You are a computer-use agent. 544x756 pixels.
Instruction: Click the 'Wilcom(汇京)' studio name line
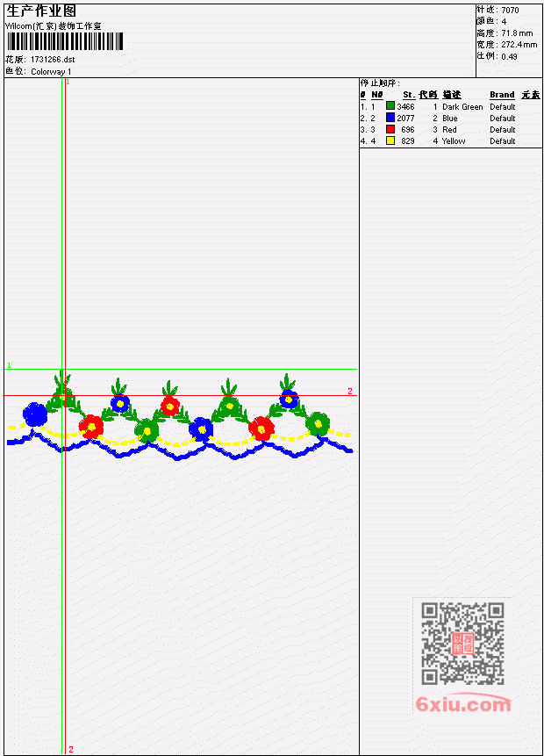pyautogui.click(x=53, y=26)
